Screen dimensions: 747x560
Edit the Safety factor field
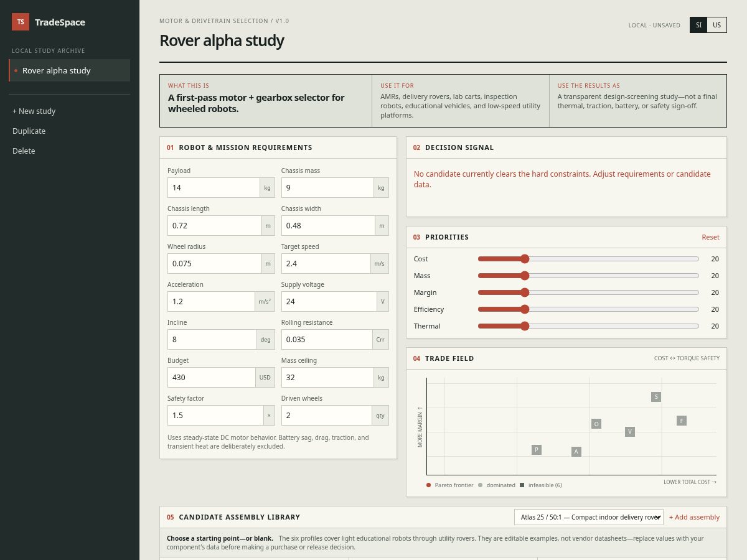pos(215,416)
